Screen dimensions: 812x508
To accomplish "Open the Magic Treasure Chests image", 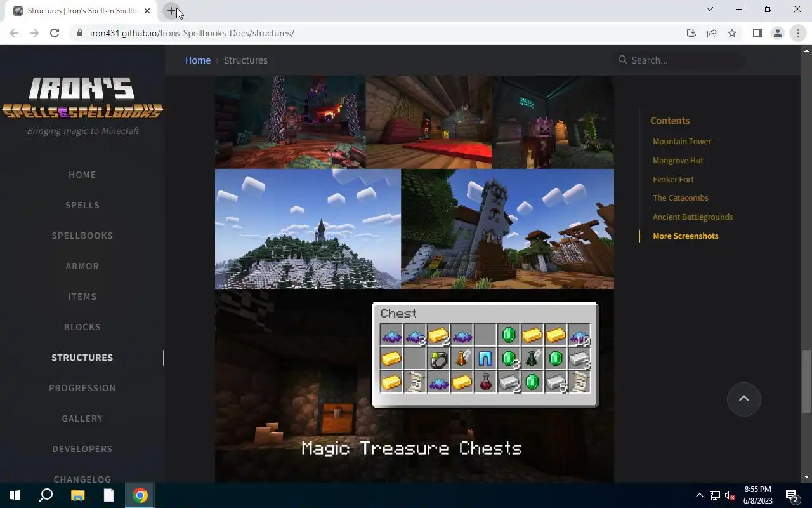I will click(414, 386).
